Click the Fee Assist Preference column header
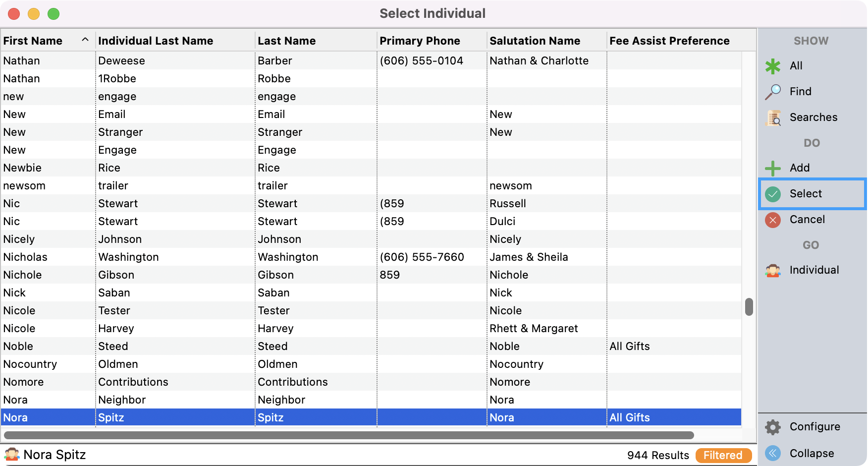The width and height of the screenshot is (868, 466). coord(669,41)
